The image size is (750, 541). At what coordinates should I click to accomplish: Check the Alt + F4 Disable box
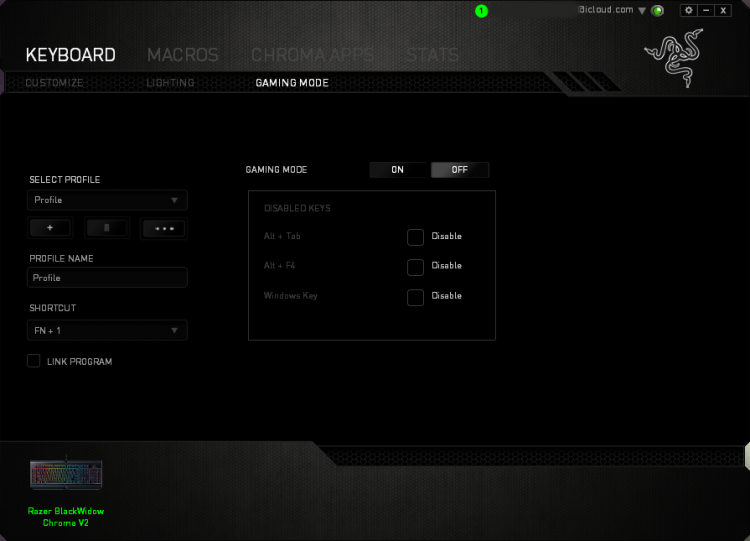[x=415, y=267]
